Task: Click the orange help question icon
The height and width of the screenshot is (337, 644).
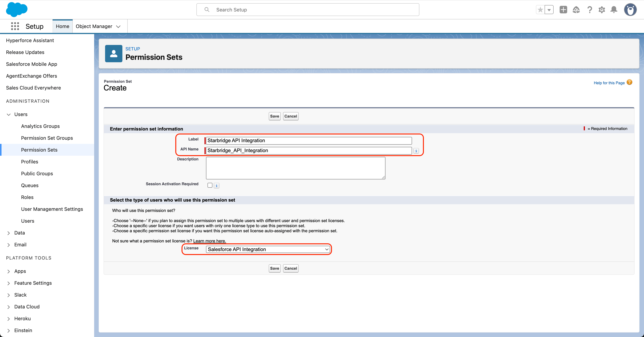Action: (x=630, y=82)
